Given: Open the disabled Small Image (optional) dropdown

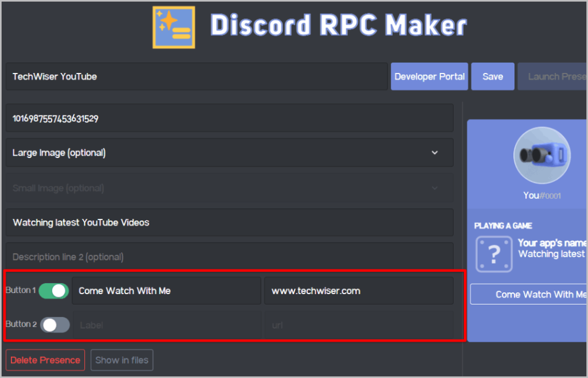Looking at the screenshot, I should coord(230,188).
